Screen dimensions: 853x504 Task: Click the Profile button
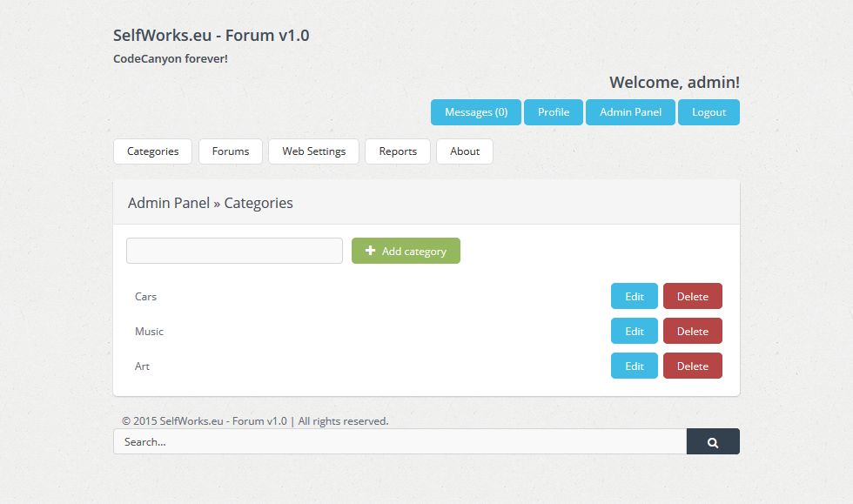click(x=554, y=112)
